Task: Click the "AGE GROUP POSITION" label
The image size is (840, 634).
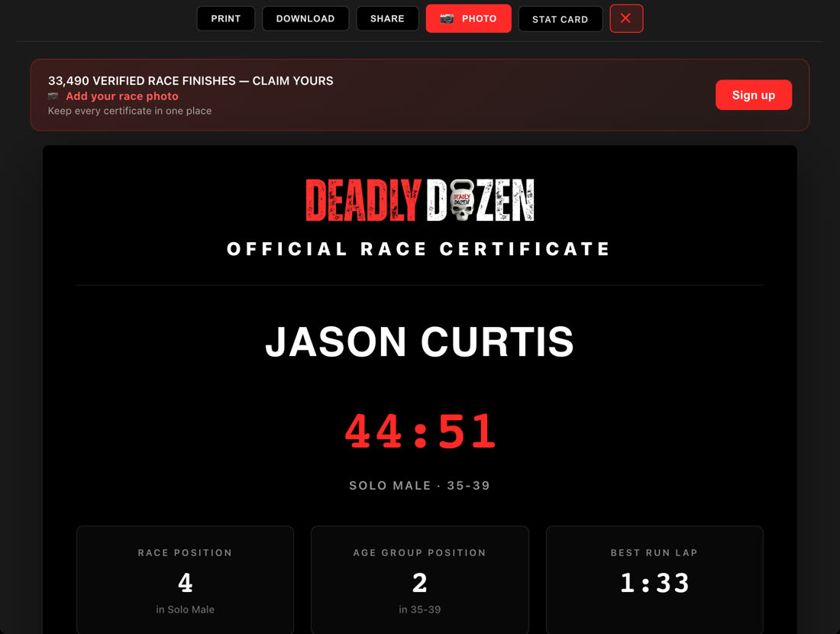Action: 420,552
